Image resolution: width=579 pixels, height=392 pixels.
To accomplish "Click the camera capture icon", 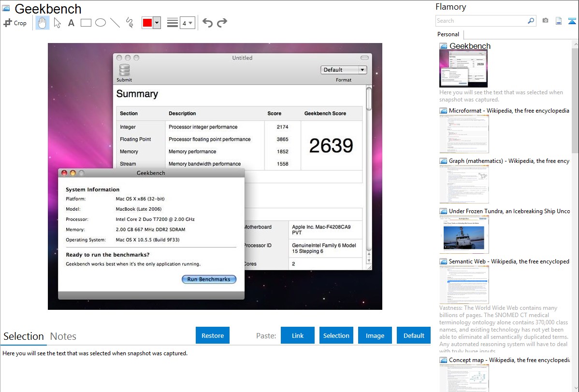I will click(545, 21).
